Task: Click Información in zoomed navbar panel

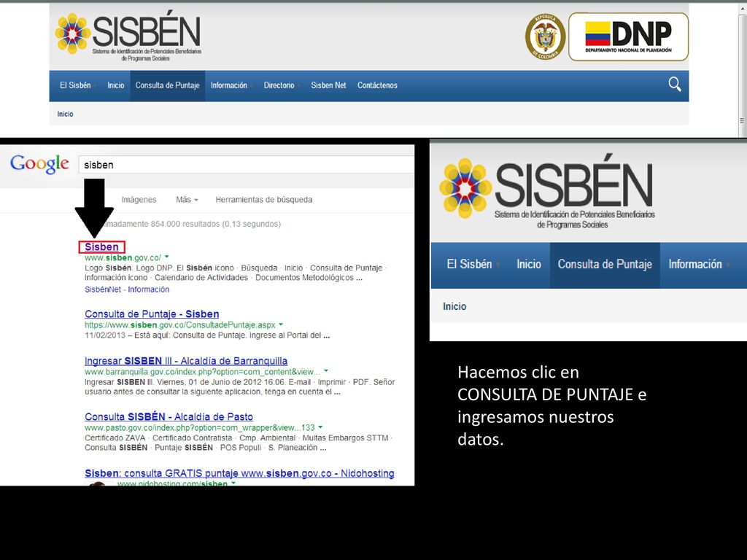Action: [x=695, y=264]
